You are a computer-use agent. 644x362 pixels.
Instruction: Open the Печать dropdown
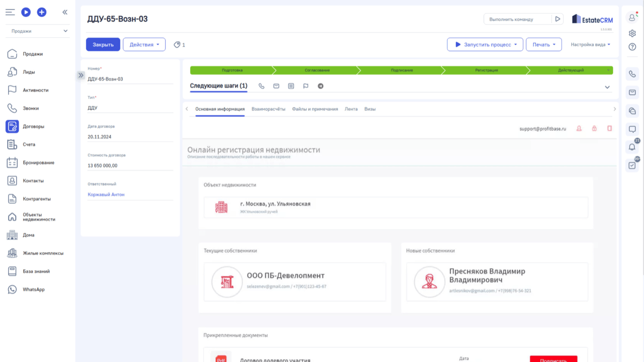(x=544, y=44)
